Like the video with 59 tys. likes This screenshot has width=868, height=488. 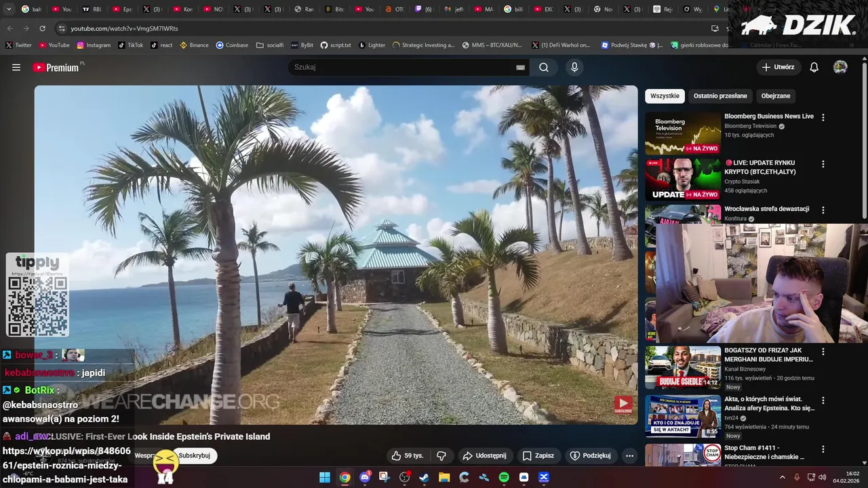[x=407, y=455]
